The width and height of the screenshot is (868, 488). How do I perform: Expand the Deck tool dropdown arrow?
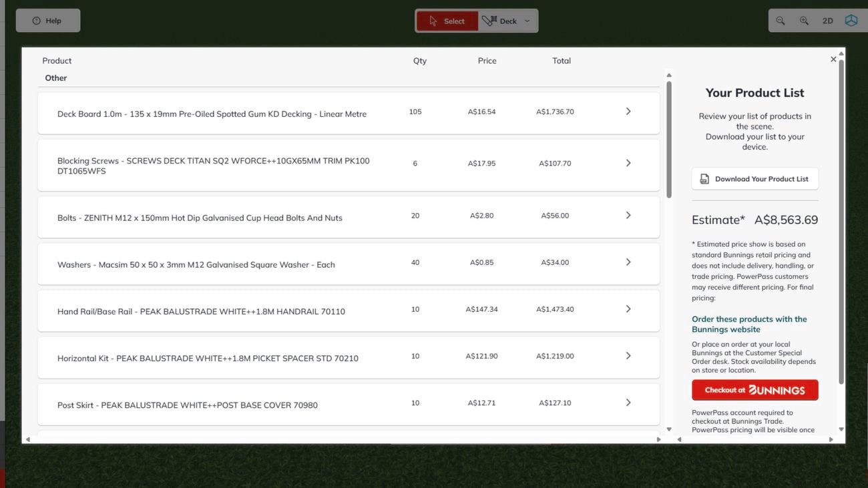[x=527, y=21]
